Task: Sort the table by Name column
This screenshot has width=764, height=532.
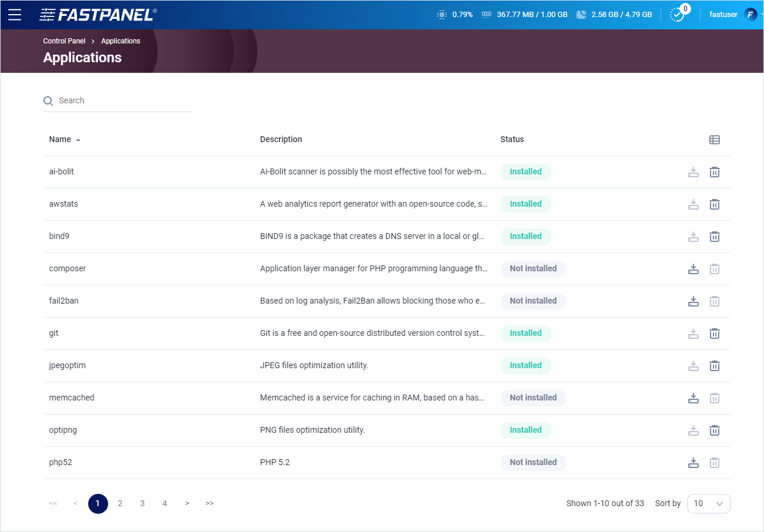Action: coord(65,139)
